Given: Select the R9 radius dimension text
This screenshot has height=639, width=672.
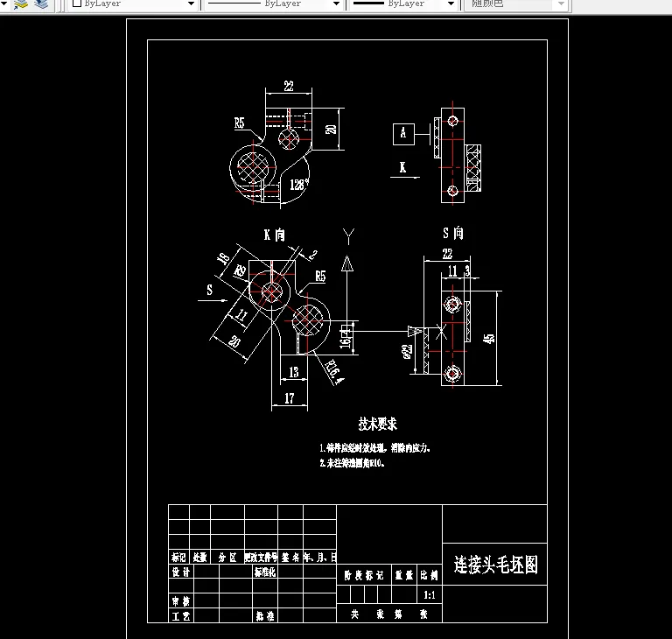Looking at the screenshot, I should click(240, 271).
